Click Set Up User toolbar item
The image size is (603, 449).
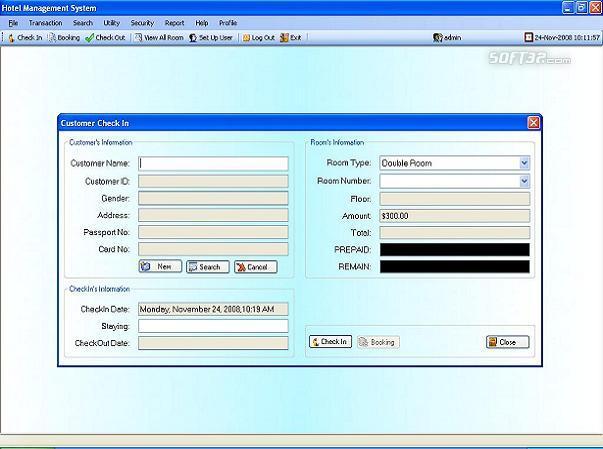[211, 38]
